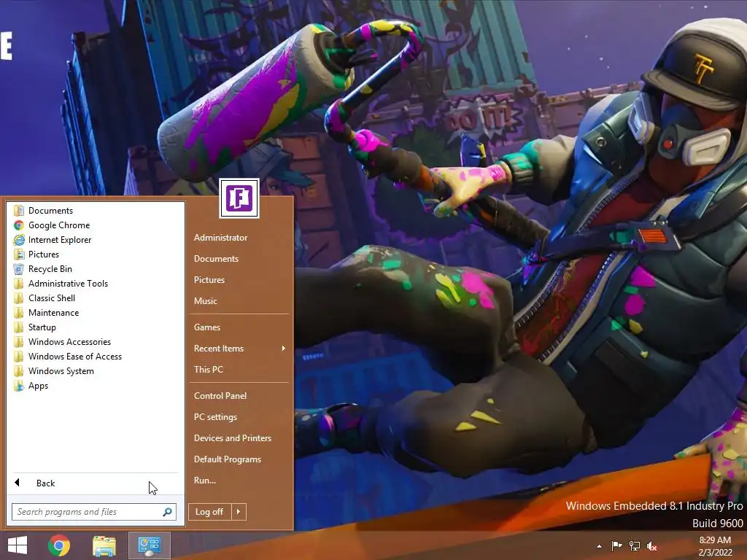Open Control Panel from the start menu

[220, 396]
